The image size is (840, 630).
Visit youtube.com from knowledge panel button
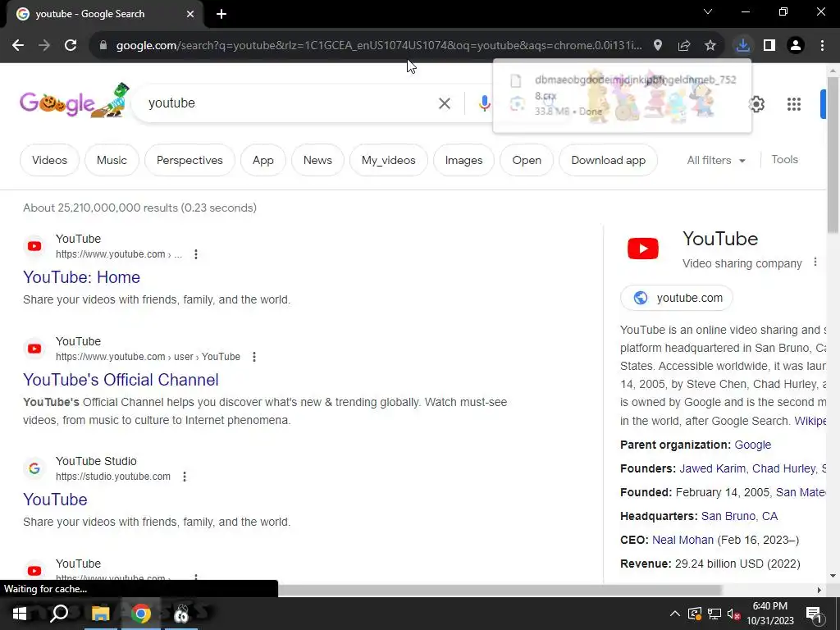pyautogui.click(x=677, y=298)
